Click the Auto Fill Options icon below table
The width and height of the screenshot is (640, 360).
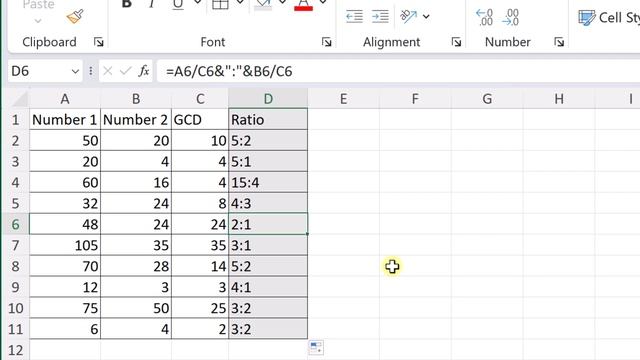pyautogui.click(x=316, y=347)
